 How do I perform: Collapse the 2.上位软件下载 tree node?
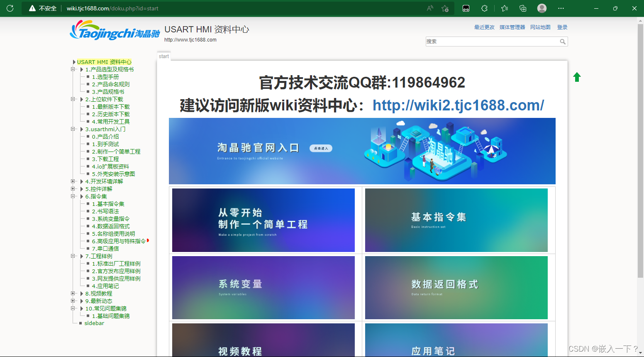pyautogui.click(x=73, y=99)
